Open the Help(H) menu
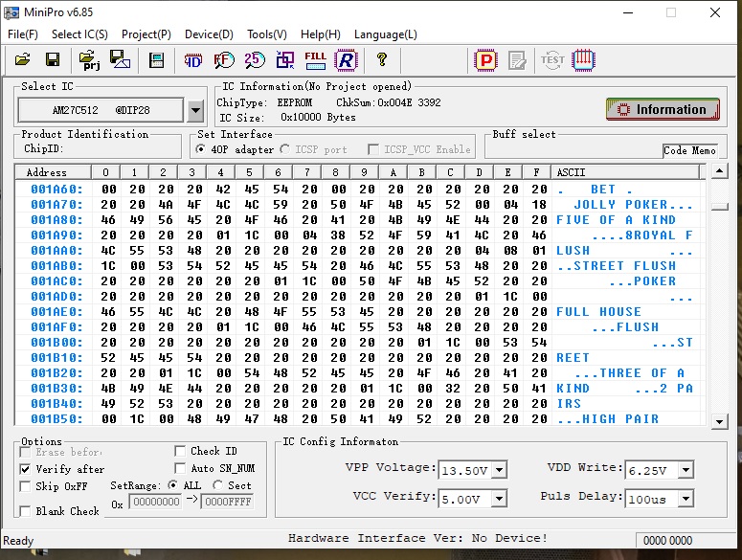 click(321, 34)
